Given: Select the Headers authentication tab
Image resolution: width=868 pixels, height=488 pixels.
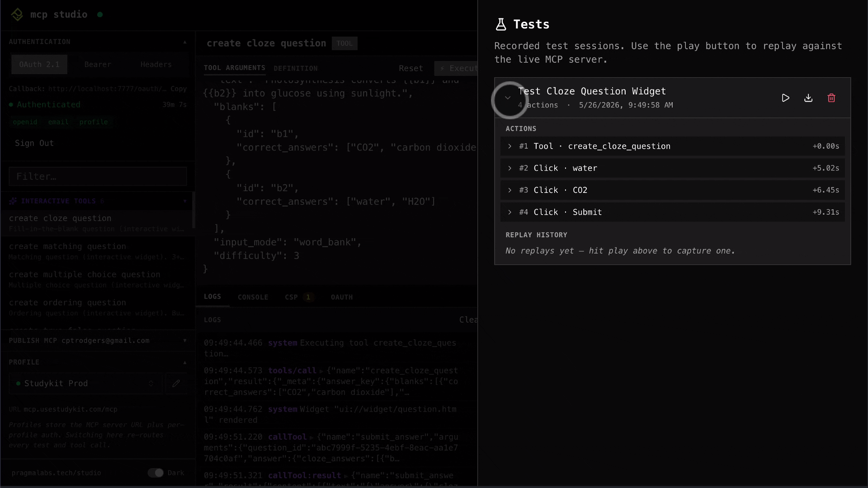Looking at the screenshot, I should point(156,65).
